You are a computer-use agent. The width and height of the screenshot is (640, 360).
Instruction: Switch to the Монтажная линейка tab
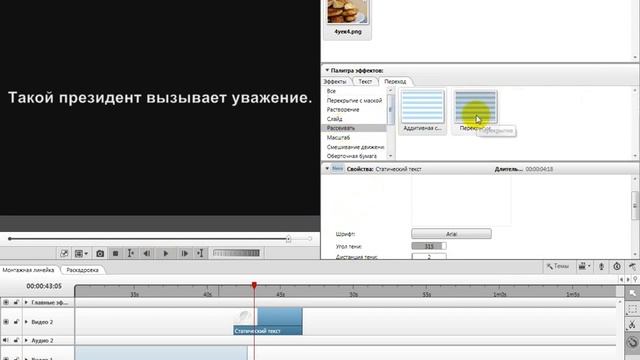[29, 270]
